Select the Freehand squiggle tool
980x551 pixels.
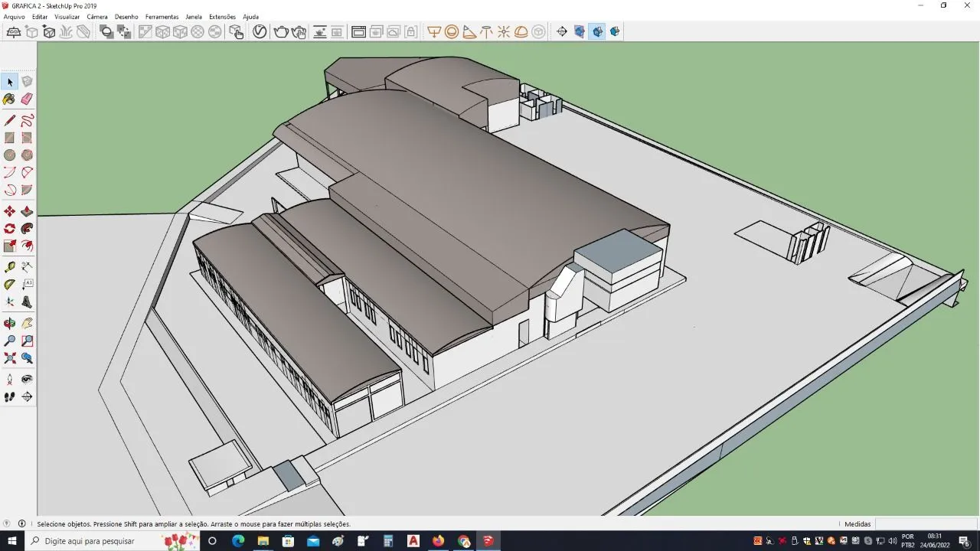[27, 121]
